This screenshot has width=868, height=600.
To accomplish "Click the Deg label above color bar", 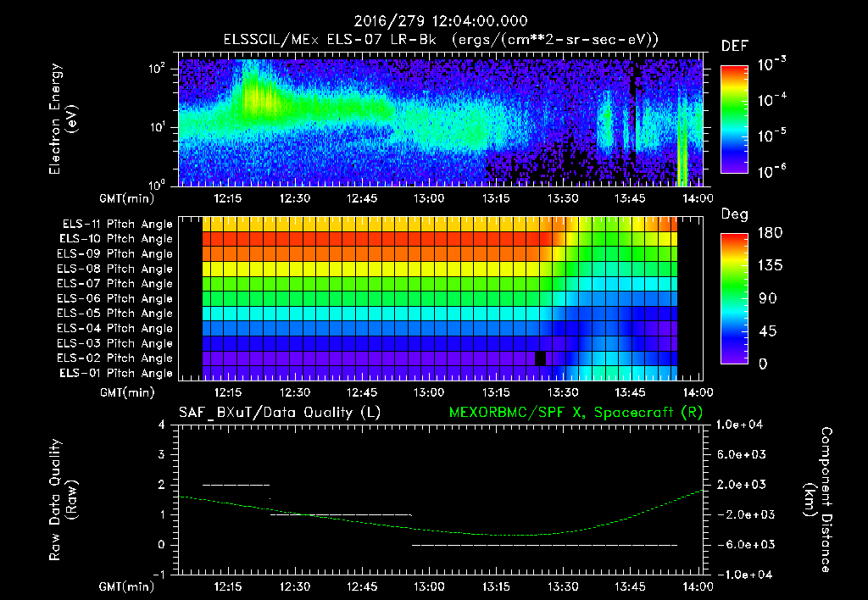I will [x=735, y=214].
